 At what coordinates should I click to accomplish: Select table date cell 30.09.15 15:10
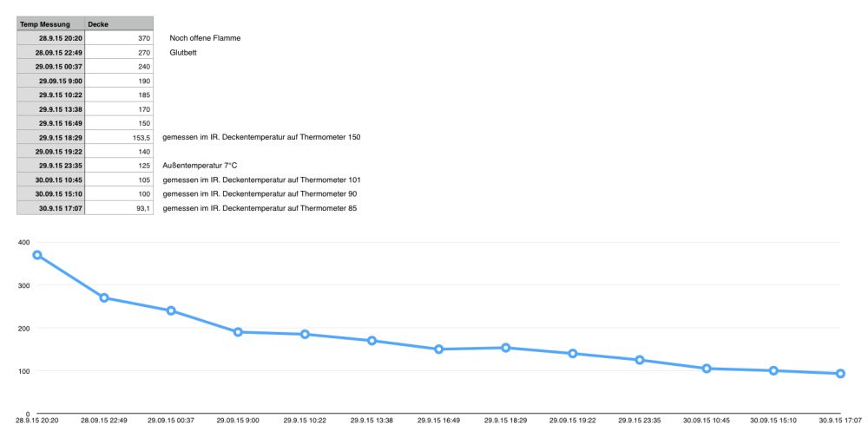pos(59,193)
